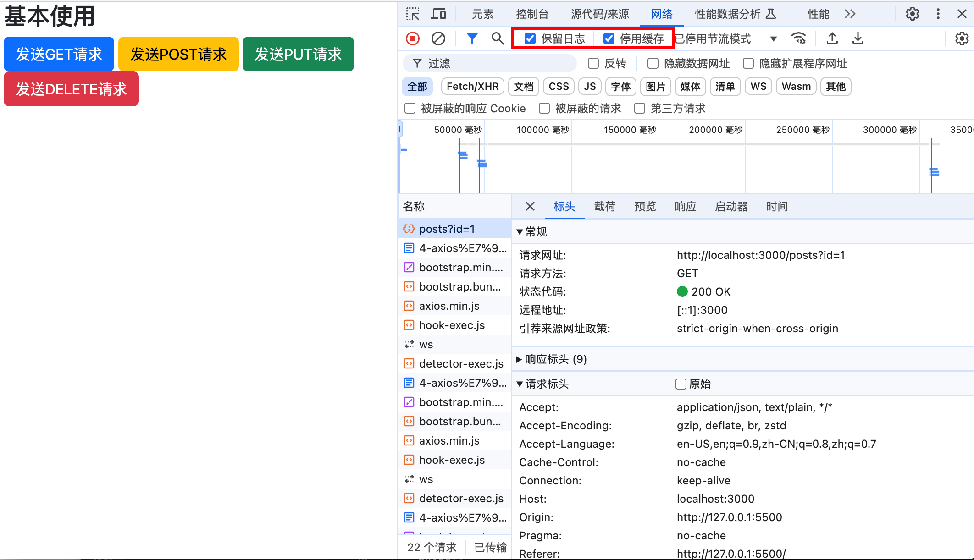Filter requests by 图片 type
The height and width of the screenshot is (560, 974).
pyautogui.click(x=655, y=86)
